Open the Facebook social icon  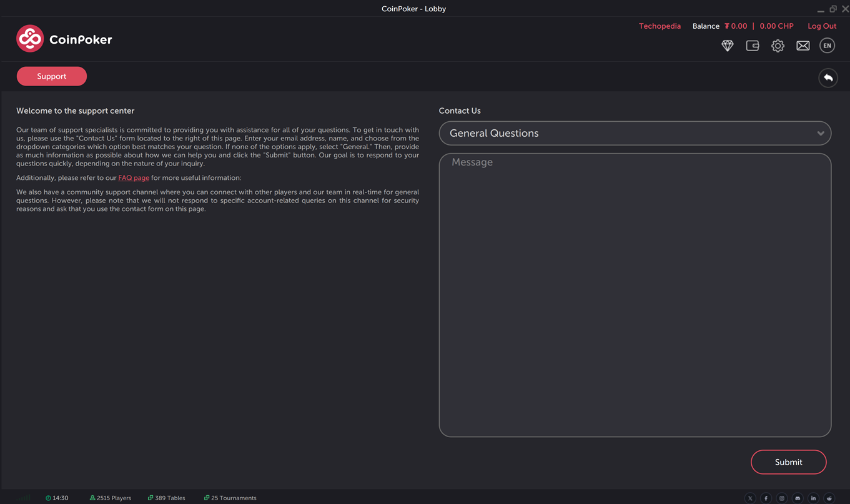point(766,498)
